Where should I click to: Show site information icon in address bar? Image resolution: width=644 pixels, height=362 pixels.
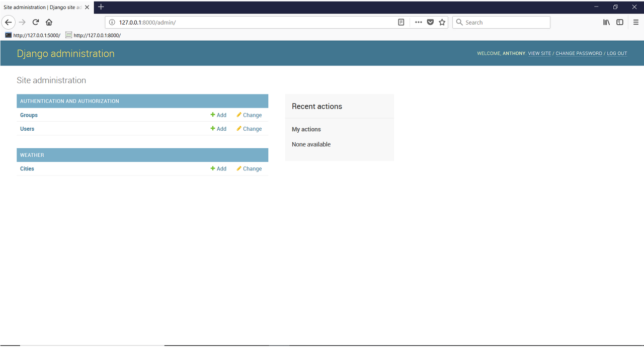coord(112,22)
